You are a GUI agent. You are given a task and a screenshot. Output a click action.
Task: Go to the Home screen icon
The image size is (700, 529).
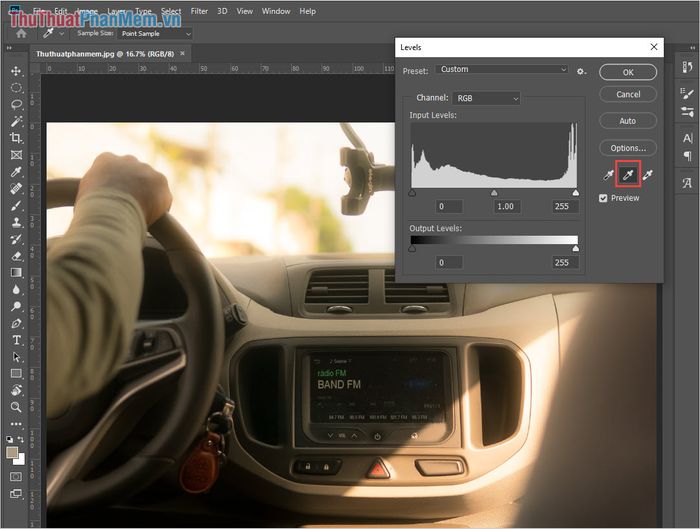pos(21,33)
